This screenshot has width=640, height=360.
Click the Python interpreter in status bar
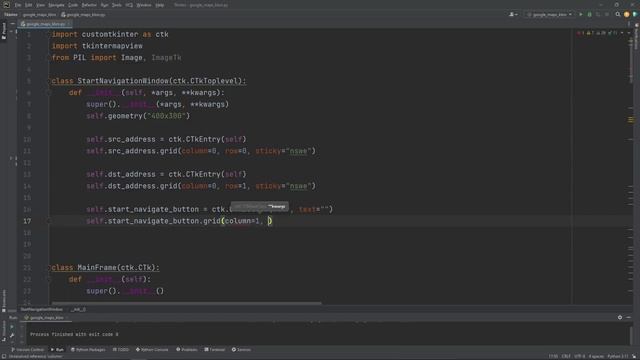pos(618,356)
